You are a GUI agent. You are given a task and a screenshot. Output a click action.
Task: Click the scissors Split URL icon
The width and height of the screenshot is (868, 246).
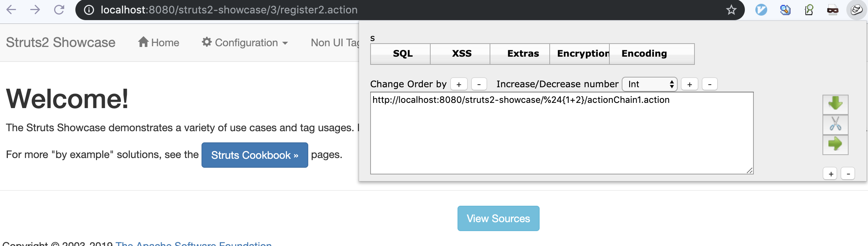pos(835,124)
